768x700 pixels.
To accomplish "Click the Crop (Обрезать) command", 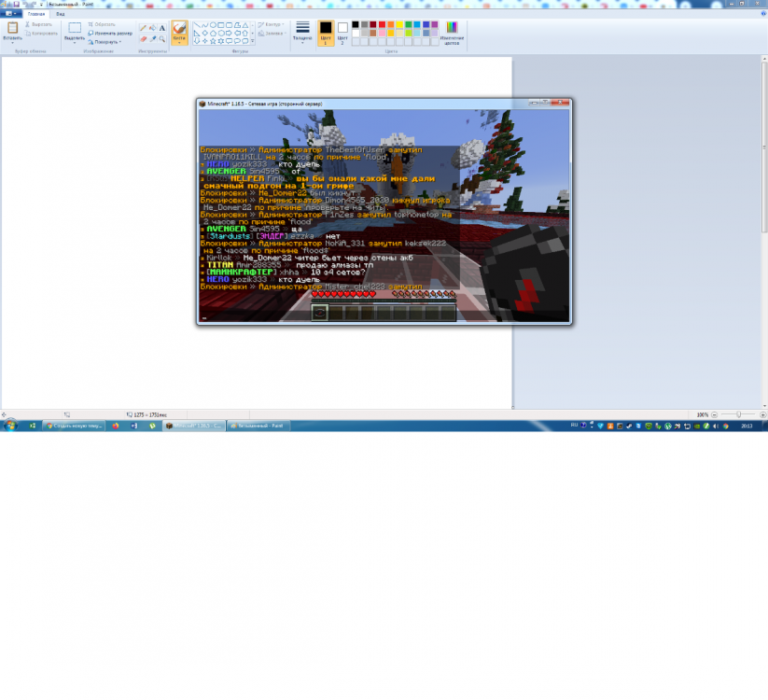I will 102,24.
